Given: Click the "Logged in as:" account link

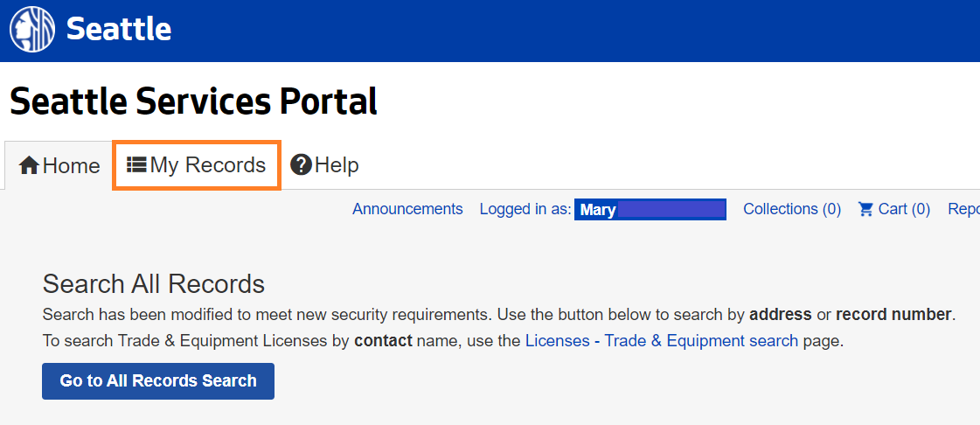Looking at the screenshot, I should 525,209.
